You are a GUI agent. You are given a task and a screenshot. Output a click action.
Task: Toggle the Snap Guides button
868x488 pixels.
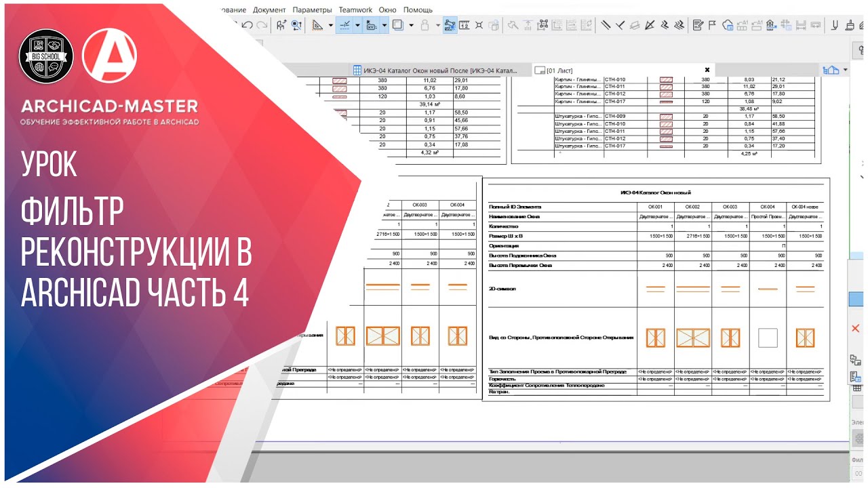click(344, 25)
